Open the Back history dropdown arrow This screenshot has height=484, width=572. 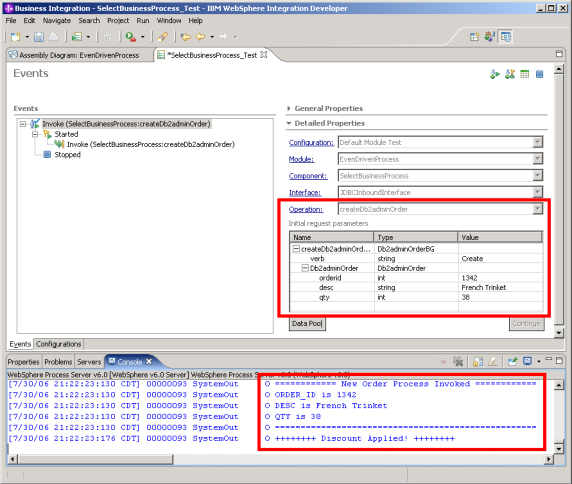click(212, 37)
